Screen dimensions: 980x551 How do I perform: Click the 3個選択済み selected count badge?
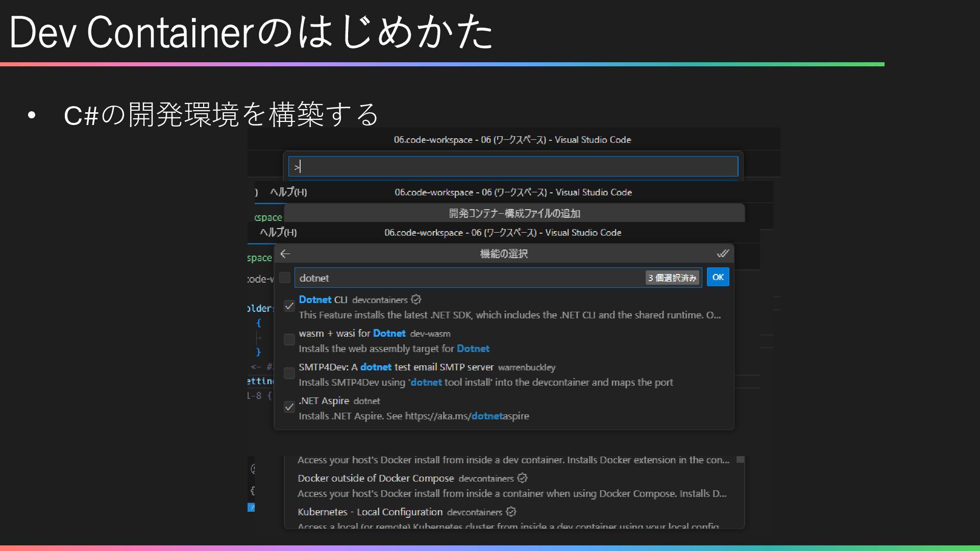click(672, 278)
